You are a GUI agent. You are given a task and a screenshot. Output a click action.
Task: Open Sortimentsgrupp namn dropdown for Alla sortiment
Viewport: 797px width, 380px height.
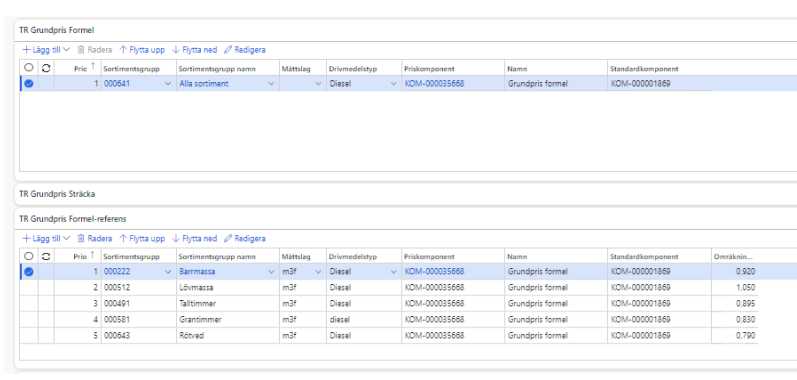pos(271,84)
